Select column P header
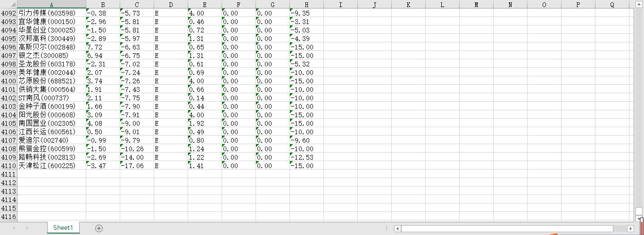Image resolution: width=644 pixels, height=235 pixels. point(578,4)
